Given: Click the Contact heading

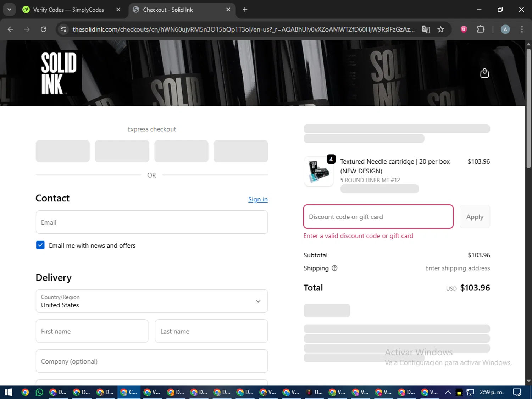Looking at the screenshot, I should (52, 198).
